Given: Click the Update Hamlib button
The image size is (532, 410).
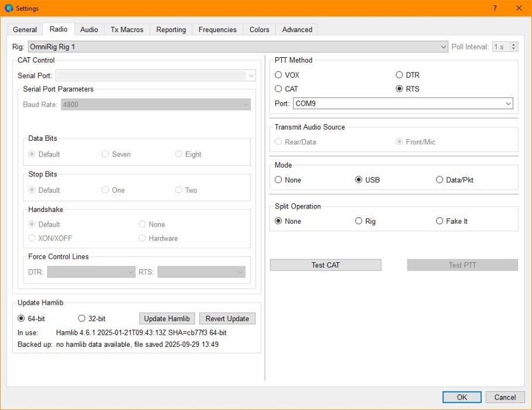Looking at the screenshot, I should (167, 318).
